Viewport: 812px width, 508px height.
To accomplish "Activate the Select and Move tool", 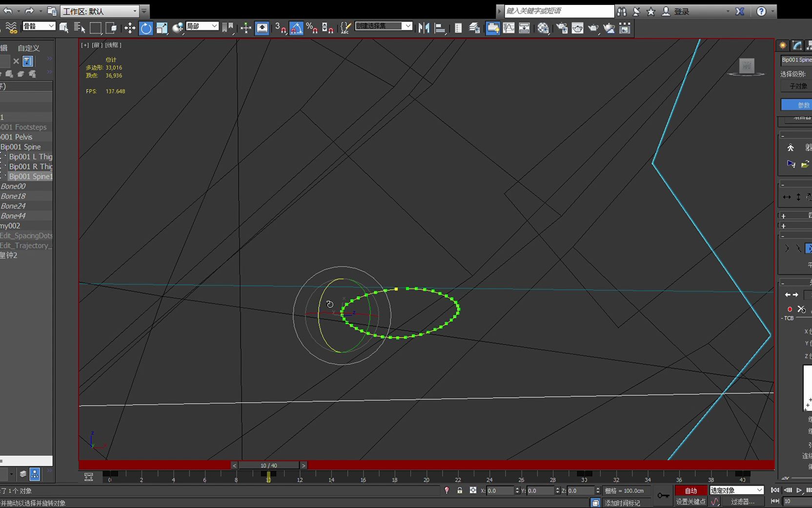I will coord(129,28).
